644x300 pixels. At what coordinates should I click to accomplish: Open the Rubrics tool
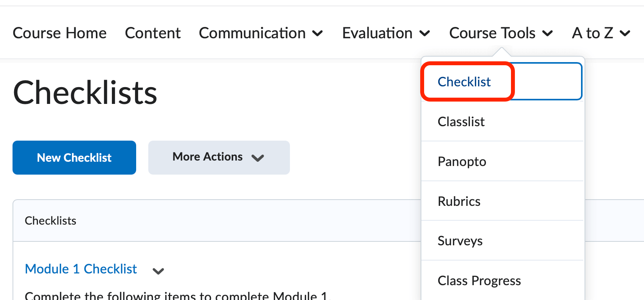click(x=459, y=201)
